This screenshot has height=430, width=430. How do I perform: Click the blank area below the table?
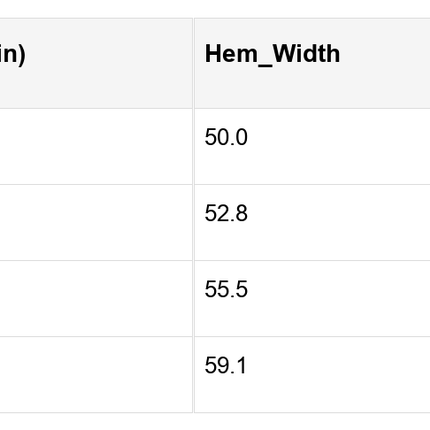click(x=215, y=422)
